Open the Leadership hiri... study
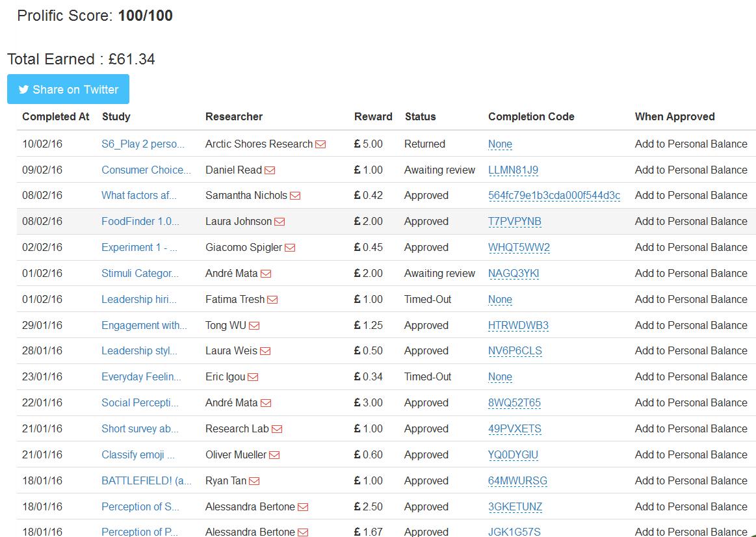The image size is (756, 537). coord(139,299)
